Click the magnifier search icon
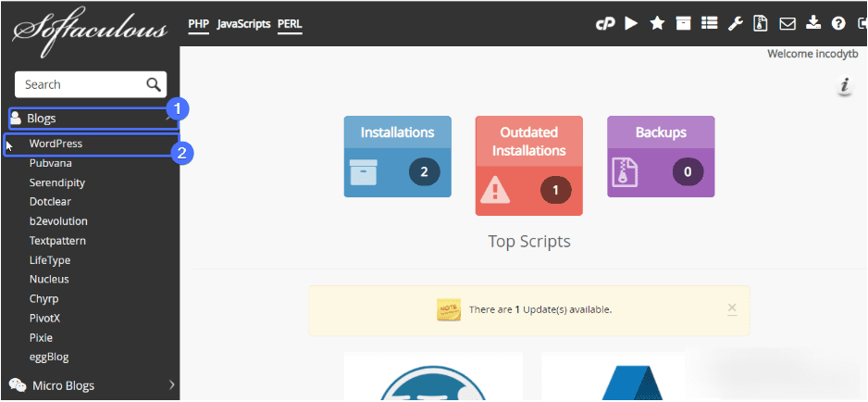This screenshot has height=402, width=868. pos(154,84)
